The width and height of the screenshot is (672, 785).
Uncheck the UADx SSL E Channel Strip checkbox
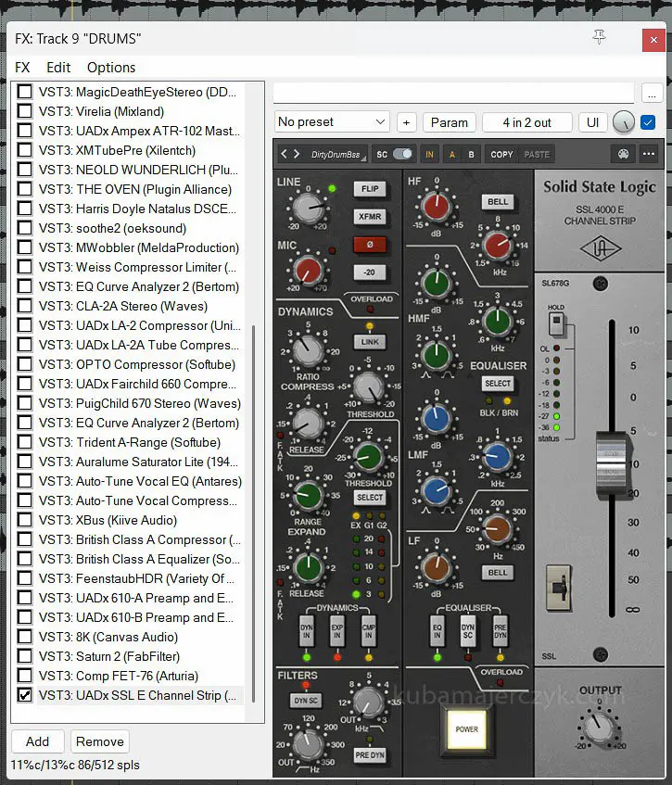click(x=25, y=695)
